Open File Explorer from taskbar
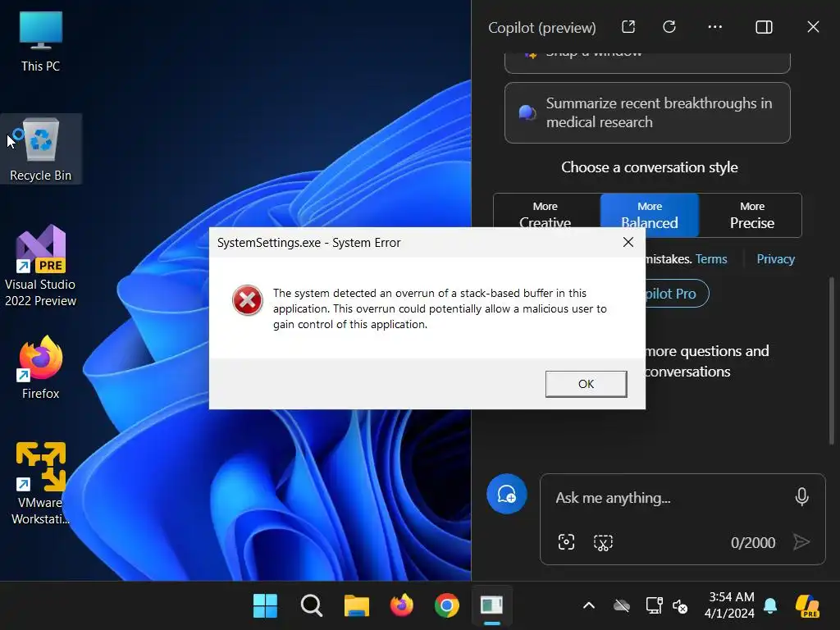The width and height of the screenshot is (840, 630). click(356, 606)
